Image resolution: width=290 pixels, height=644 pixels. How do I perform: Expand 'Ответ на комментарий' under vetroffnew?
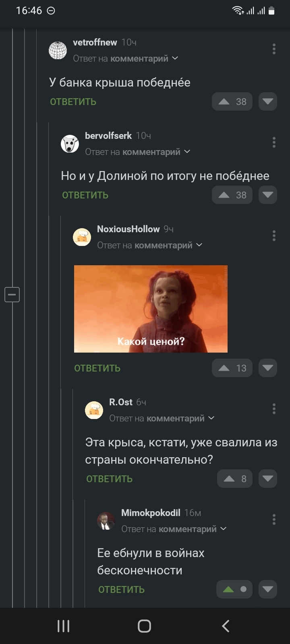(126, 59)
